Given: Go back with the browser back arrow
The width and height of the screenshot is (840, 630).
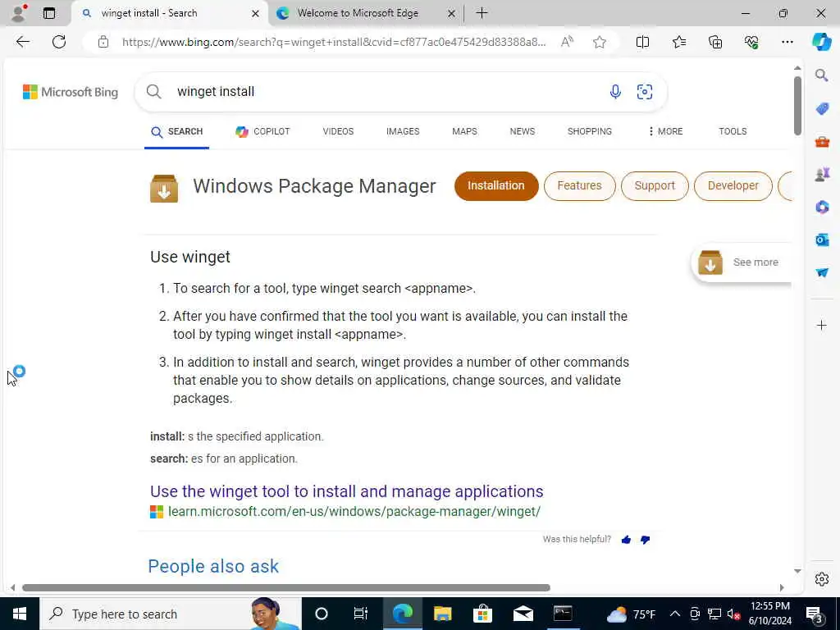Looking at the screenshot, I should pos(22,42).
